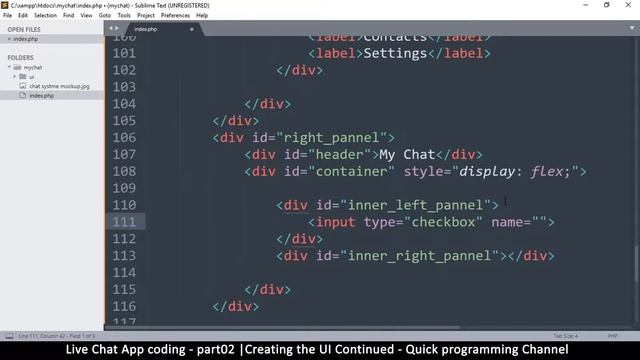
Task: Click the tab navigation forward arrow
Action: click(x=117, y=28)
